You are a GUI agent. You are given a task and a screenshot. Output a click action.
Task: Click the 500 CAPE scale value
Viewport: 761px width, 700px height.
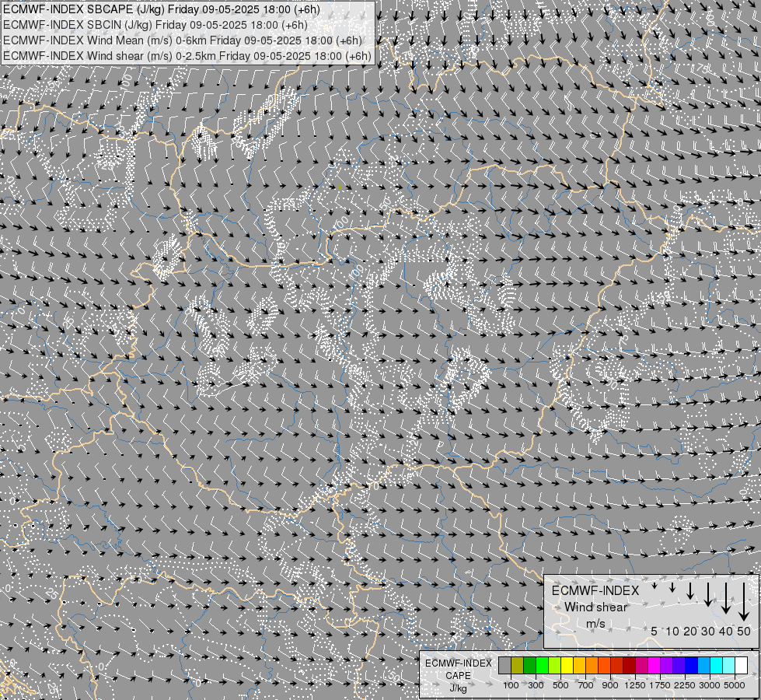coord(560,685)
